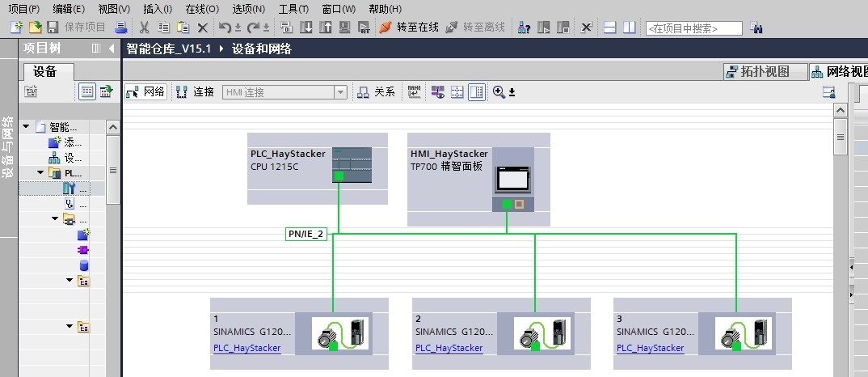Screen dimensions: 868x377
Task: Click the Start CPU icon
Action: point(544,28)
